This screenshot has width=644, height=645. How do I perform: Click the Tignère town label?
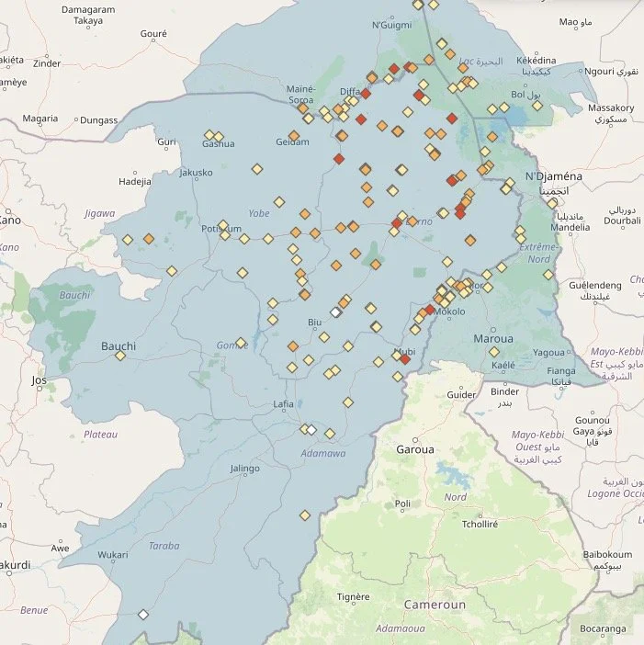(353, 596)
